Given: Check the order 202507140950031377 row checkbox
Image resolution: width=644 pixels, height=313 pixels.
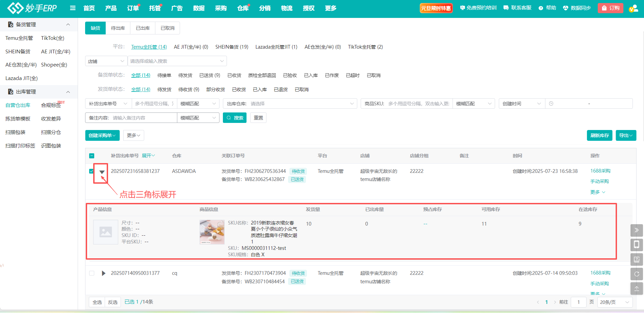Looking at the screenshot, I should (x=92, y=273).
